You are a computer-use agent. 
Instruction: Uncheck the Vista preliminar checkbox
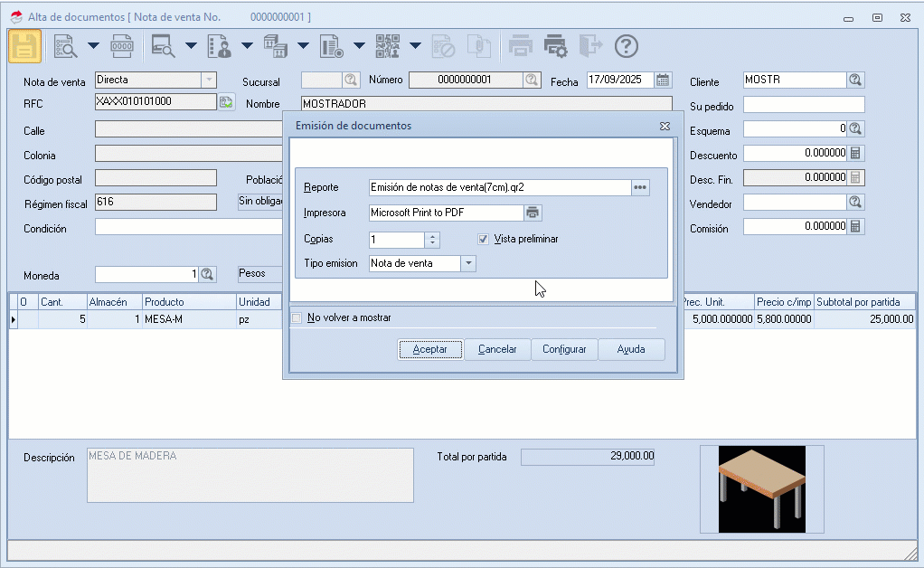tap(484, 239)
